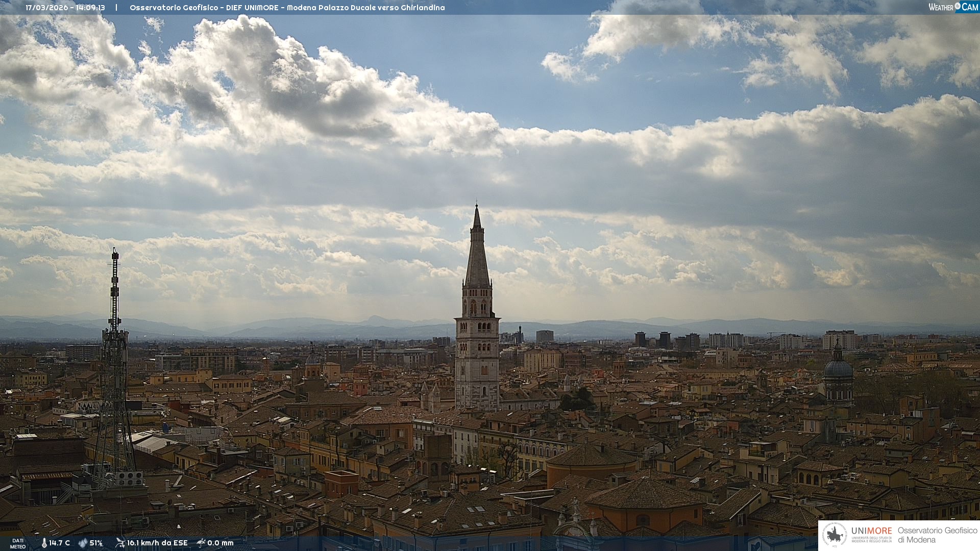Click the 0.0 mm rainfall value
This screenshot has width=980, height=551.
tap(220, 543)
